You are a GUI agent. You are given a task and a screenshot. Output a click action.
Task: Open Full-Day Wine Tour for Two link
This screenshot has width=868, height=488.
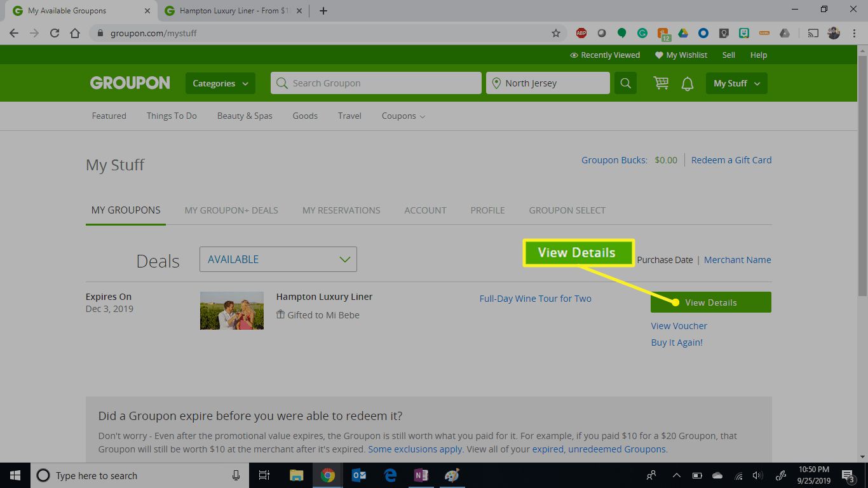(535, 298)
